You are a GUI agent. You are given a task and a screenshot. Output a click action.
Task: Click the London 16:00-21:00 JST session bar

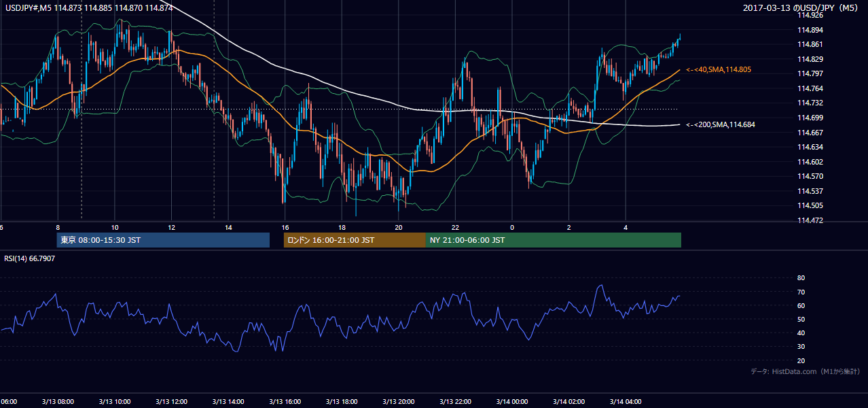(355, 240)
